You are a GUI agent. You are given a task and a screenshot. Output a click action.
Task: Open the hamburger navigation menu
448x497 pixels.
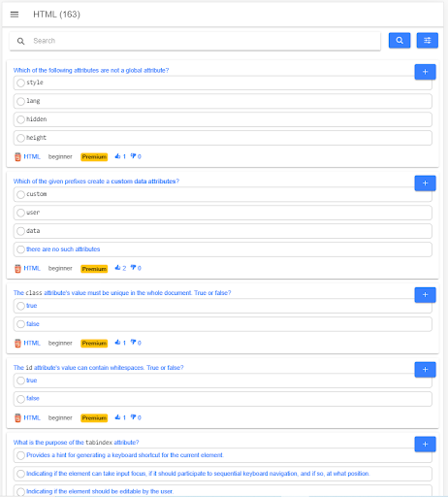click(x=15, y=15)
